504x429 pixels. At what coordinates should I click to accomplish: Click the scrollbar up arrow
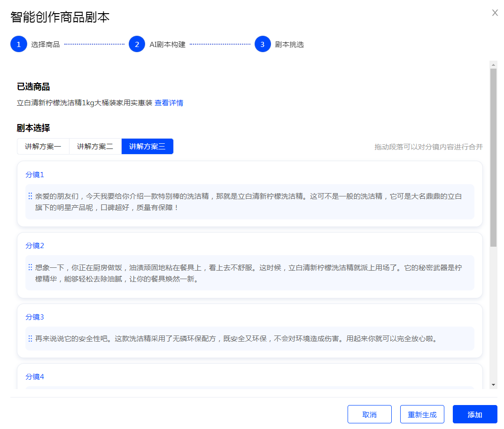493,64
